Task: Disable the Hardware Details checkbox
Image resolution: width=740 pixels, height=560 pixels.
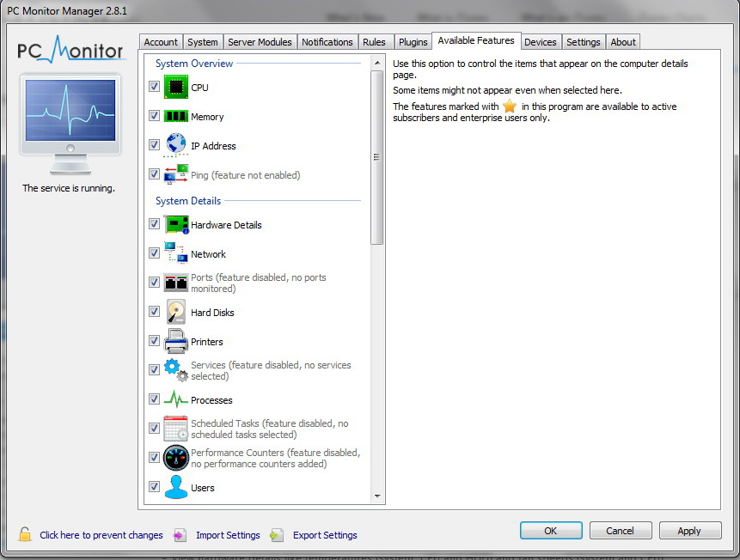Action: click(154, 223)
